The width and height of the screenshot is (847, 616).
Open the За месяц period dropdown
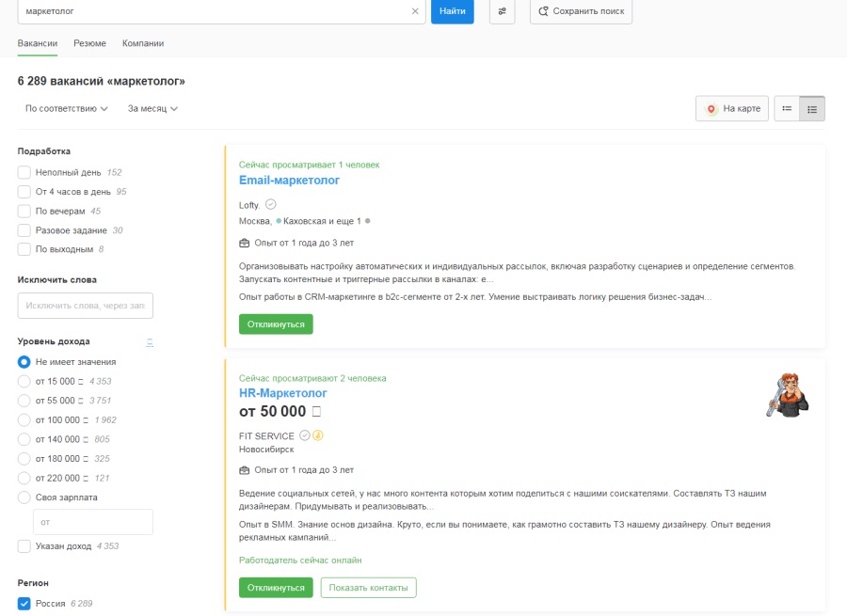152,109
